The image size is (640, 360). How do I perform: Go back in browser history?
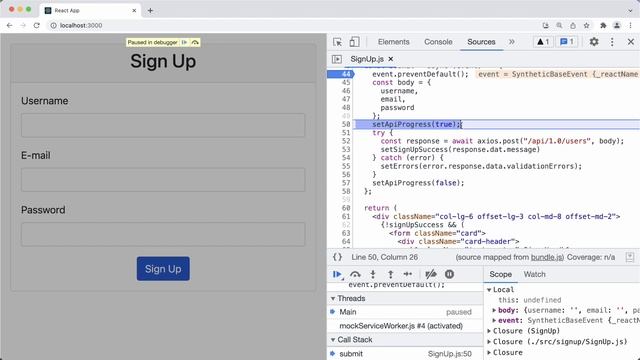point(9,25)
